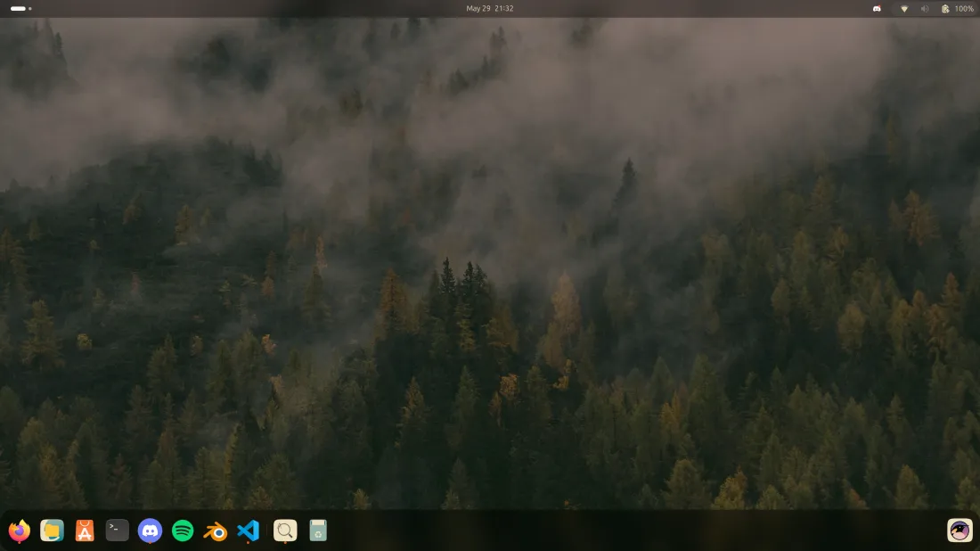Image resolution: width=980 pixels, height=551 pixels.
Task: Open the May 29 21:32 clock menu
Action: tap(490, 9)
